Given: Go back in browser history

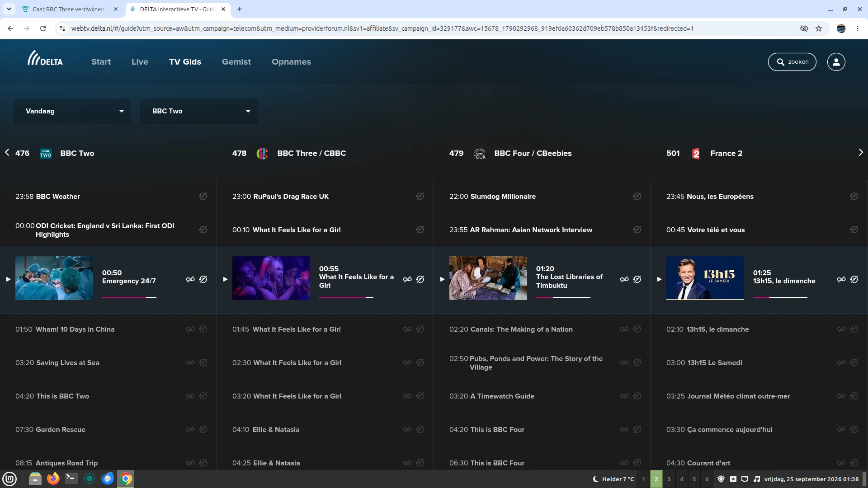Looking at the screenshot, I should pyautogui.click(x=10, y=28).
